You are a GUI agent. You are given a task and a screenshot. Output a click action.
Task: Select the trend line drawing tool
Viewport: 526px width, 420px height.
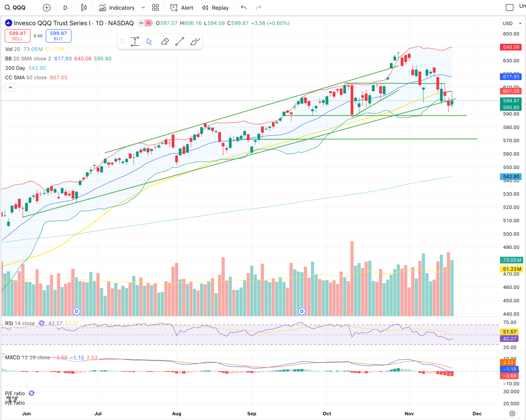(180, 42)
